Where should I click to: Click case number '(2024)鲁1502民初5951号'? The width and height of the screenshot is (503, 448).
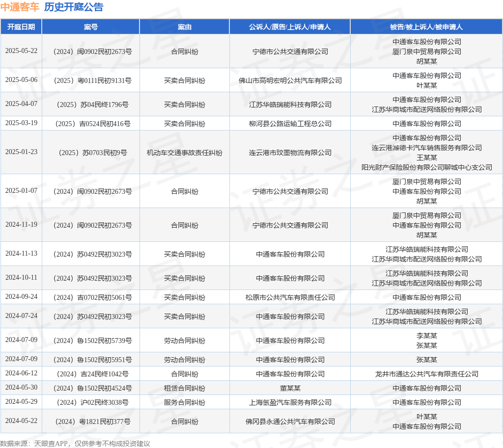coord(92,360)
